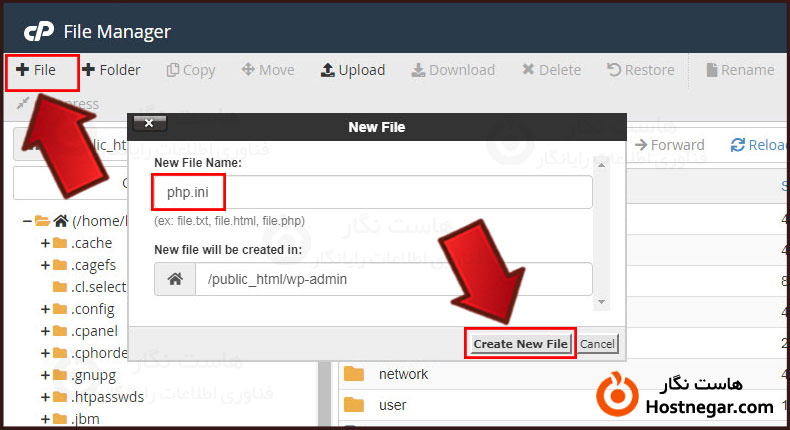This screenshot has width=790, height=430.
Task: Expand the .config folder node
Action: (x=45, y=309)
